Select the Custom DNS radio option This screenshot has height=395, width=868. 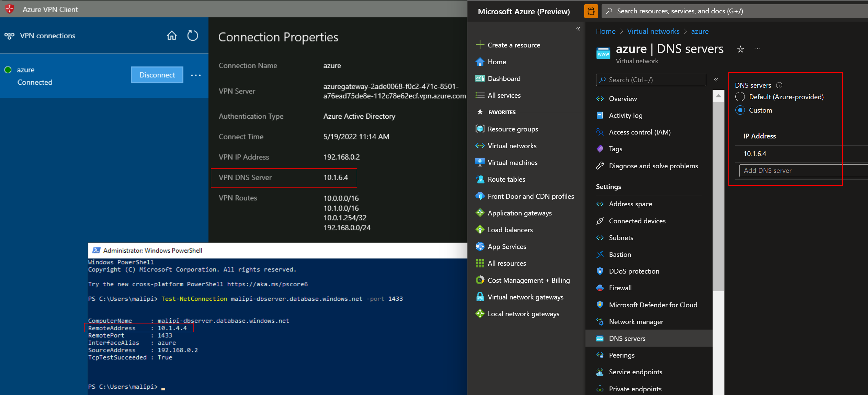point(740,110)
